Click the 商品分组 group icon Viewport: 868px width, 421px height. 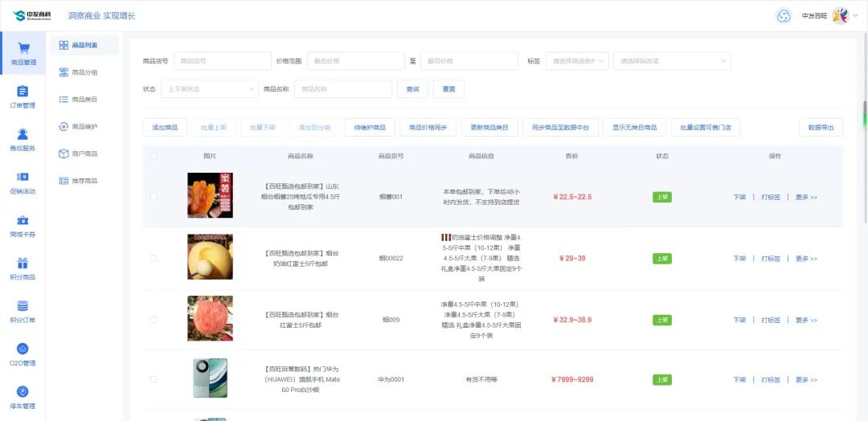pyautogui.click(x=63, y=72)
